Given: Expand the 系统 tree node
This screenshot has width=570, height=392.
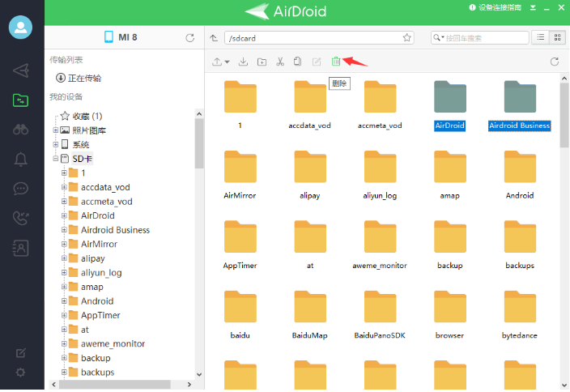Looking at the screenshot, I should point(55,144).
